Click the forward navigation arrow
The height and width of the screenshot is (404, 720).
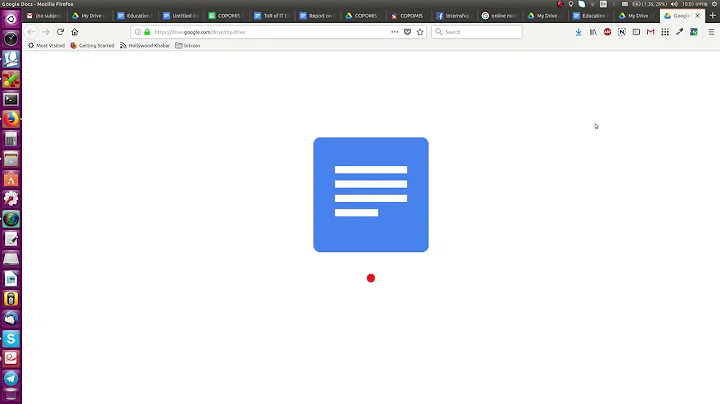pyautogui.click(x=45, y=32)
